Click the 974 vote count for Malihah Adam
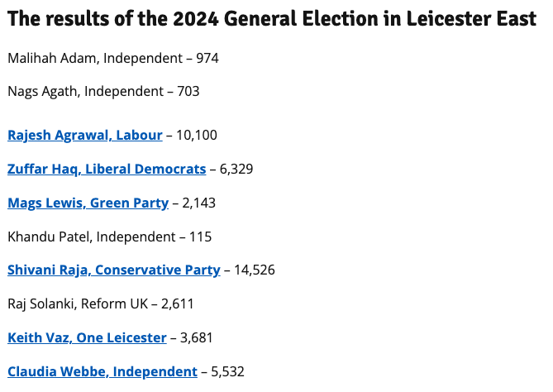553x392 pixels. pos(207,58)
